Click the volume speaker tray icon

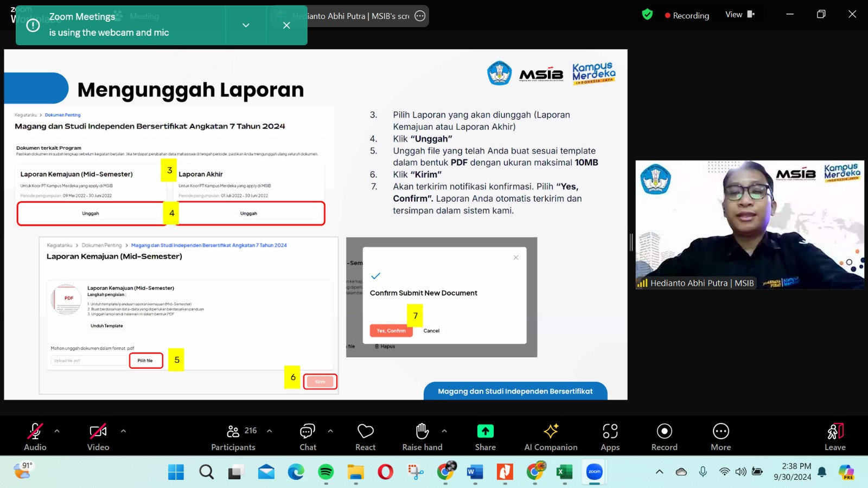[x=741, y=472]
